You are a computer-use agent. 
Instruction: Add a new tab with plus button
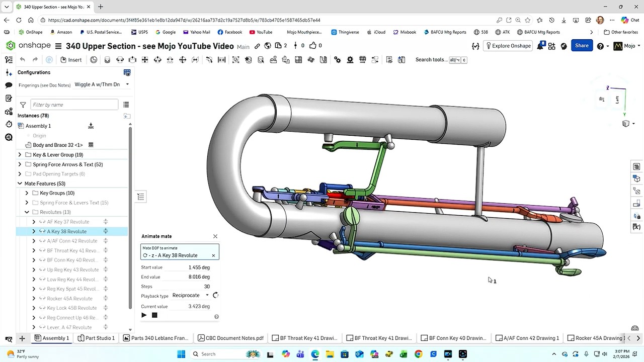[x=22, y=338]
